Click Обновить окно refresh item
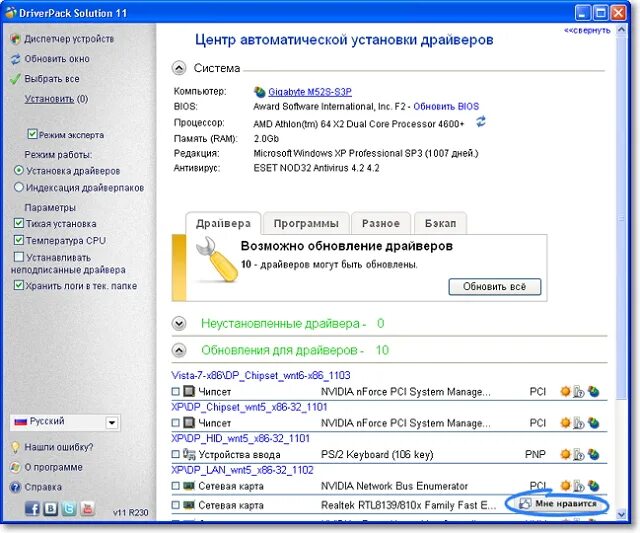Screen dimensions: 640x533 [x=50, y=59]
